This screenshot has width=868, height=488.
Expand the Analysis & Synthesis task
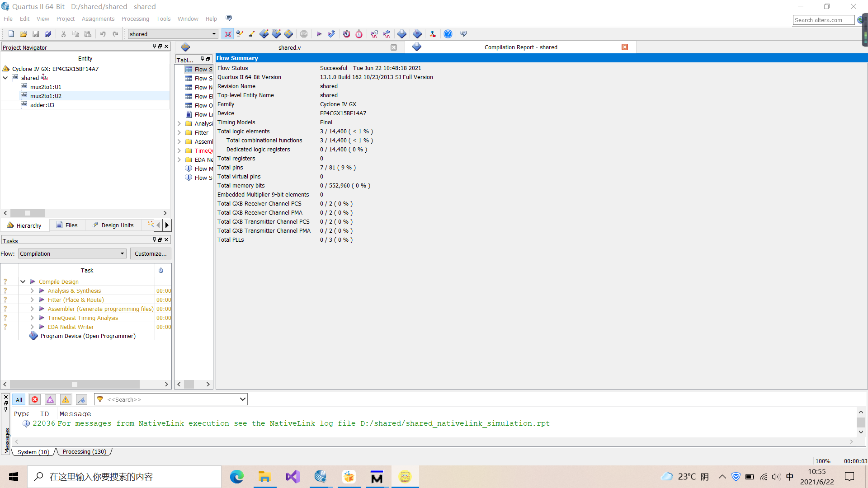pyautogui.click(x=32, y=291)
